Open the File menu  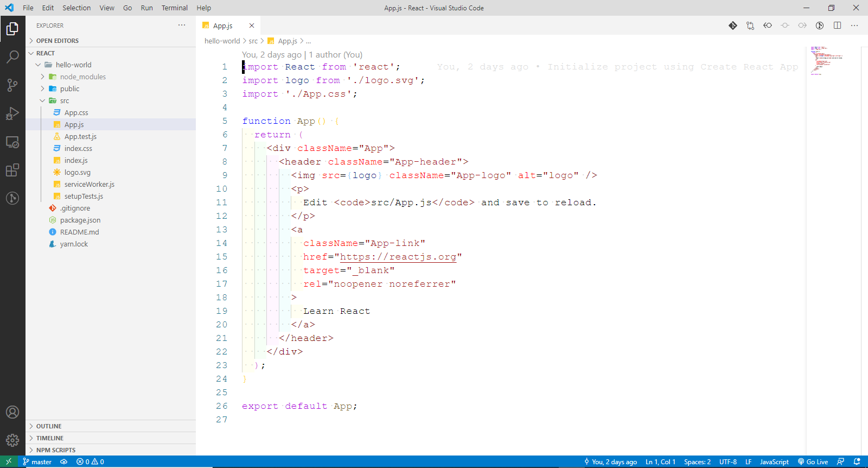(x=28, y=8)
